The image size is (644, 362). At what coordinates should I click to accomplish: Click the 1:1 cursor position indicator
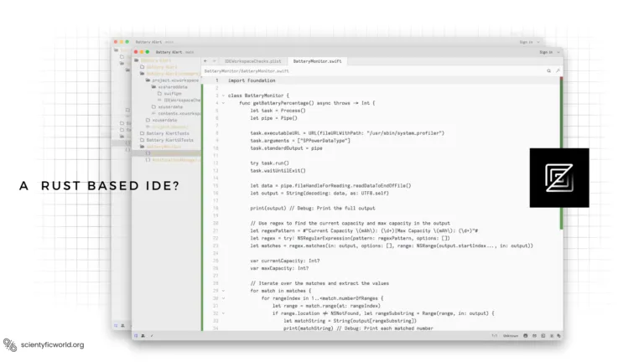tap(495, 336)
